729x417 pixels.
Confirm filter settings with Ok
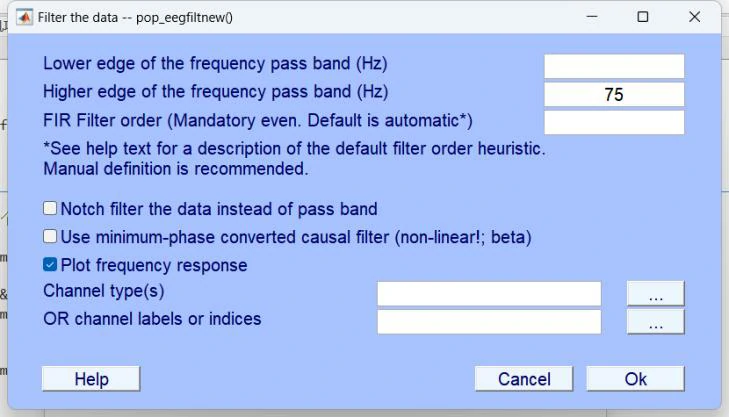[x=635, y=379]
